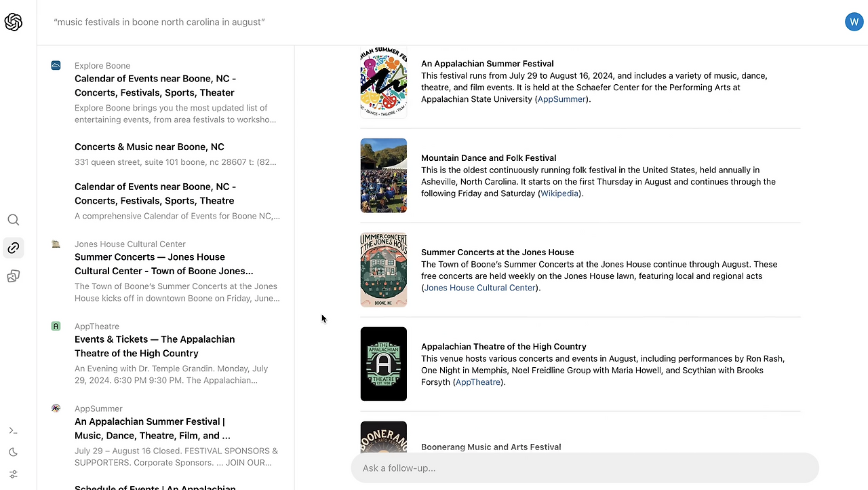
Task: Open 'An Appalachian Summer Festival | Music, Dance' result
Action: click(x=152, y=428)
